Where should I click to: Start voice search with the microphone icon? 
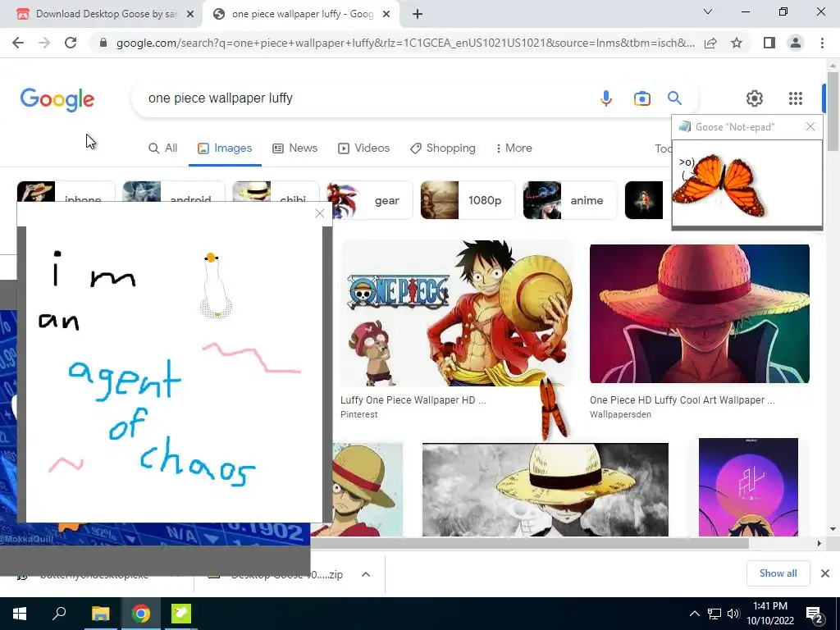(x=606, y=98)
